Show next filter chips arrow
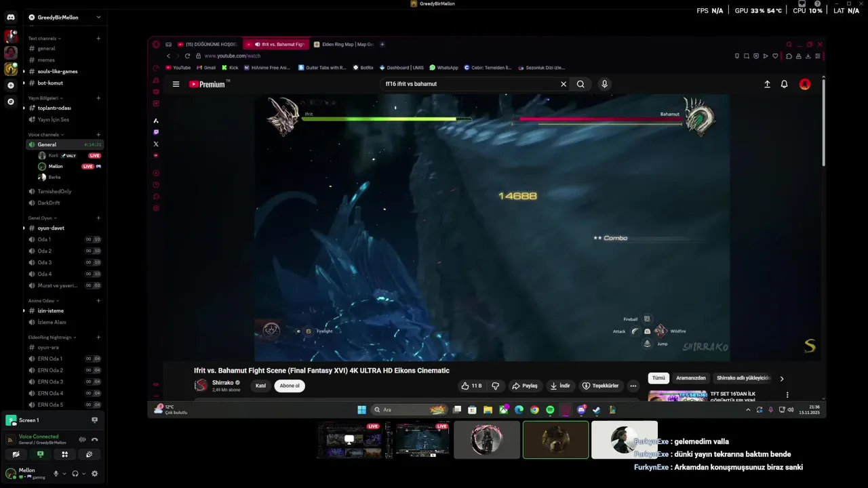Screen dimensions: 868x488 point(781,379)
